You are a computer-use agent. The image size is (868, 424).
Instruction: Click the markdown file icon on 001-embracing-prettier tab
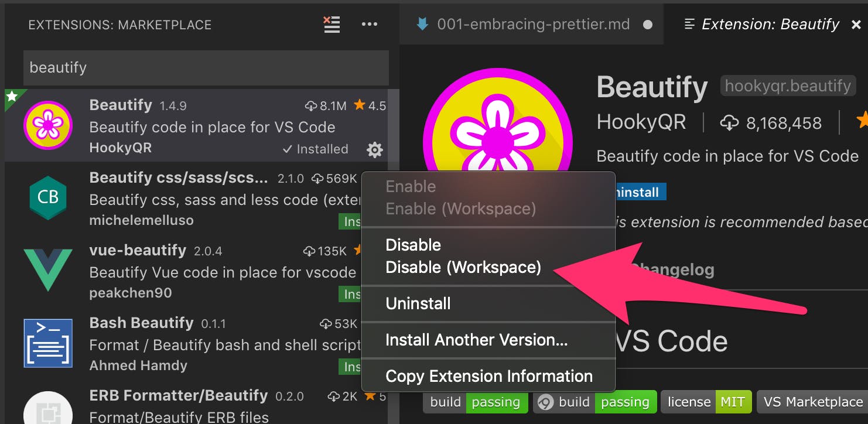pos(422,24)
